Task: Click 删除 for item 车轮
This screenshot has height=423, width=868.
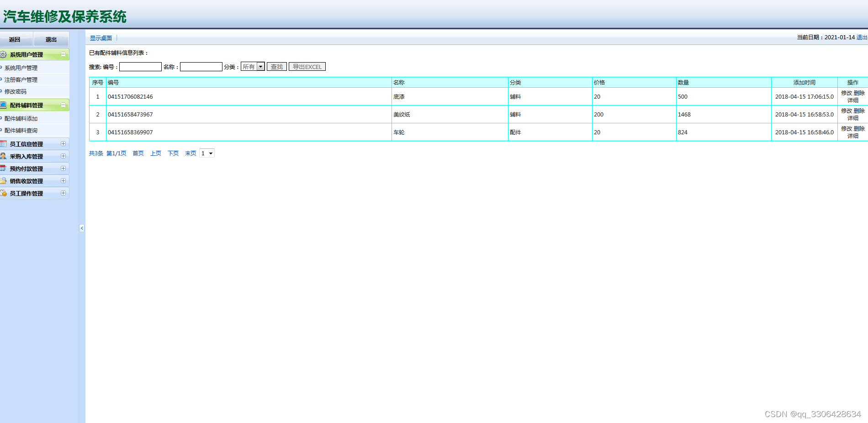Action: coord(859,129)
